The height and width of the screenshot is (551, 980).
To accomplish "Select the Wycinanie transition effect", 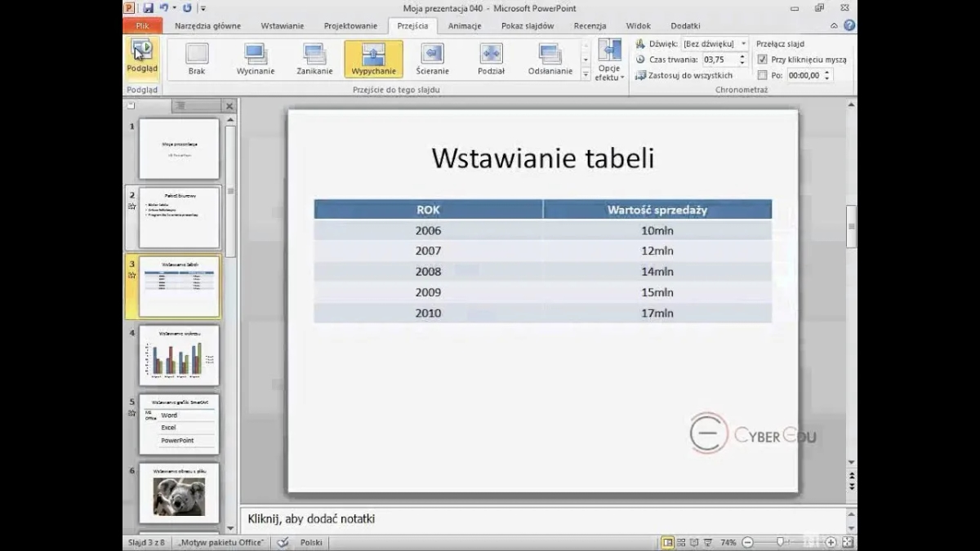I will point(256,59).
